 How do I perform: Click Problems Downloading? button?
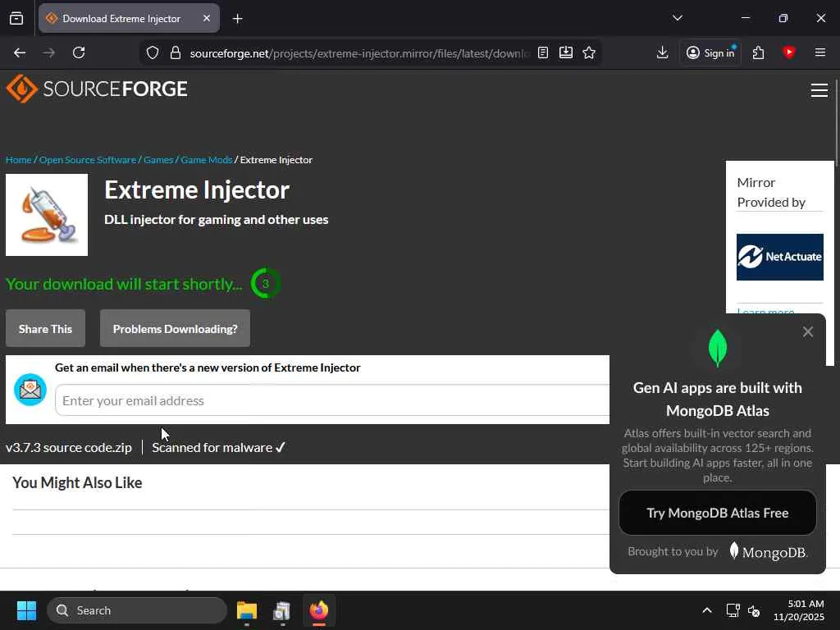pyautogui.click(x=176, y=328)
